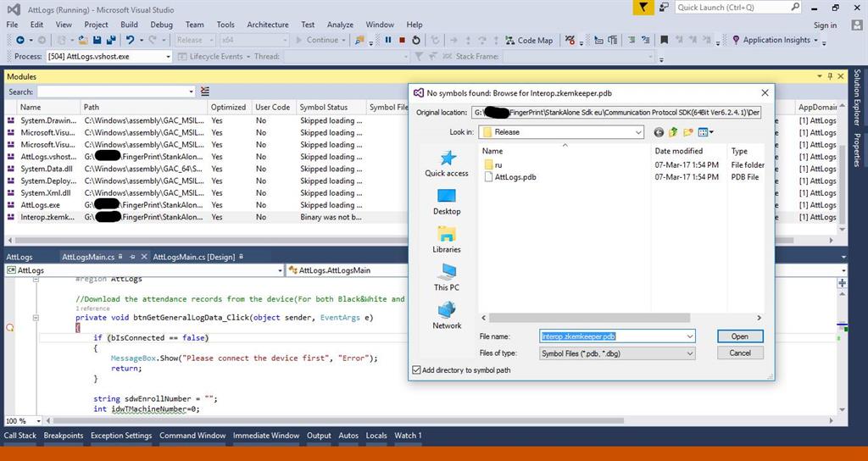Click the Open button in the dialog
The height and width of the screenshot is (461, 868).
point(739,336)
